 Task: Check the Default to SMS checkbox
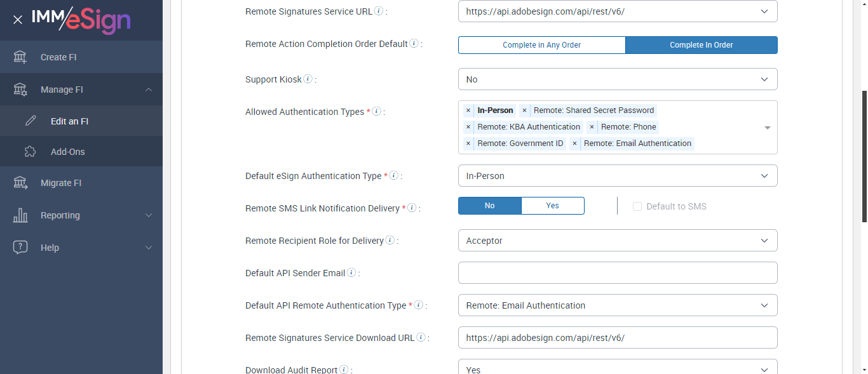point(637,206)
